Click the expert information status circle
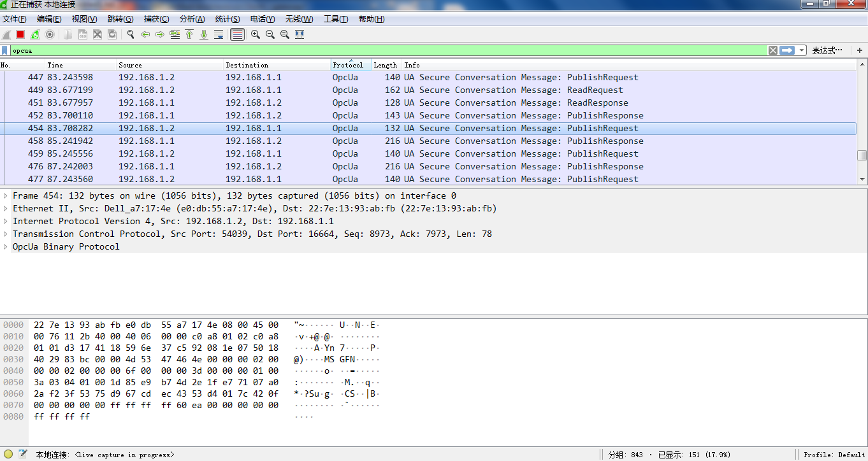This screenshot has width=868, height=461. point(8,454)
